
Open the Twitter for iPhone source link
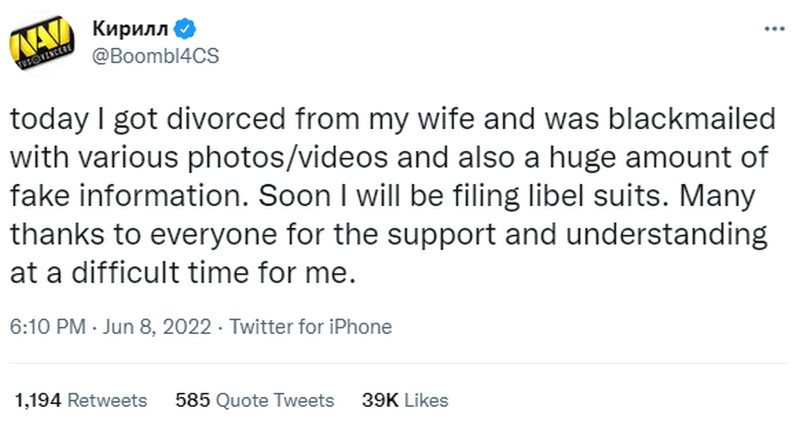[x=310, y=327]
